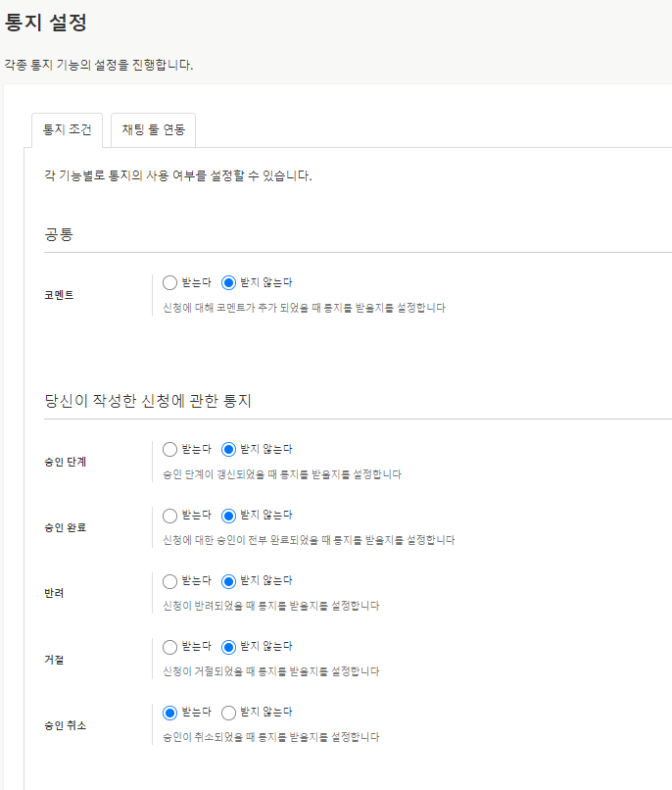The height and width of the screenshot is (790, 672).
Task: Click the 코멘트 row label
Action: (59, 294)
